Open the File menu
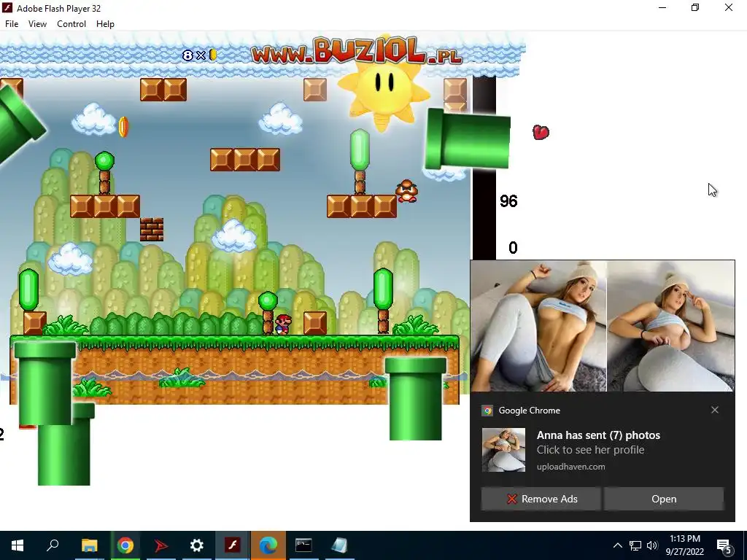 click(x=12, y=24)
